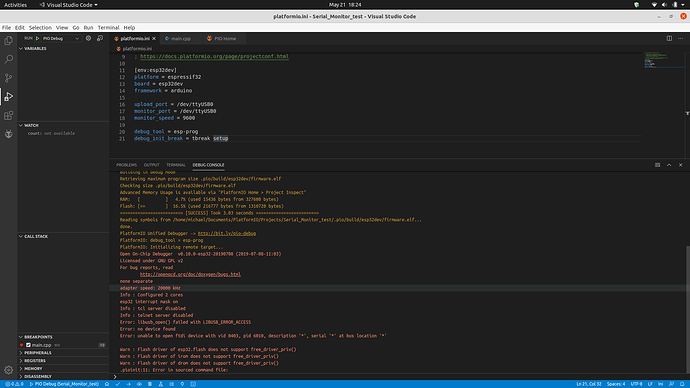Change language mode via Ini
This screenshot has height=388, width=690.
pos(661,384)
